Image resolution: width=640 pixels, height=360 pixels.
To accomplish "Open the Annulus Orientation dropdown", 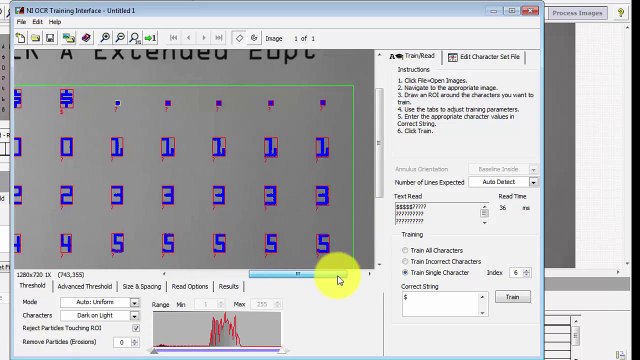I will click(x=533, y=169).
